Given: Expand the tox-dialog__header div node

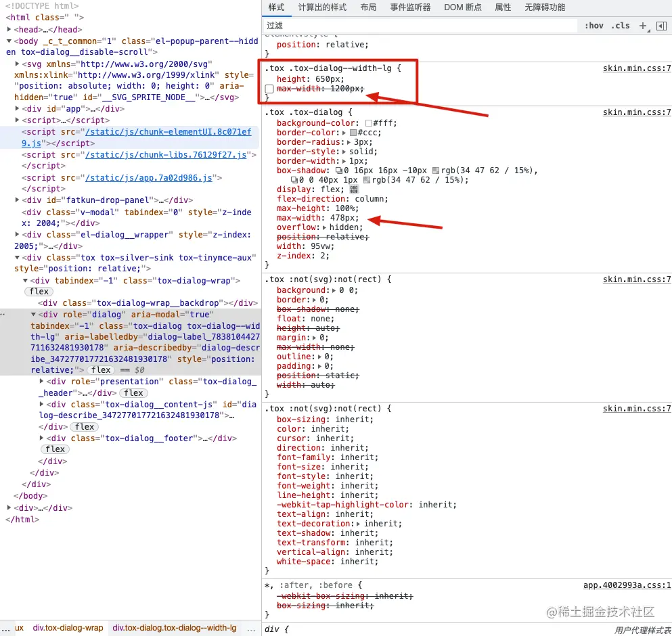Looking at the screenshot, I should tap(41, 381).
